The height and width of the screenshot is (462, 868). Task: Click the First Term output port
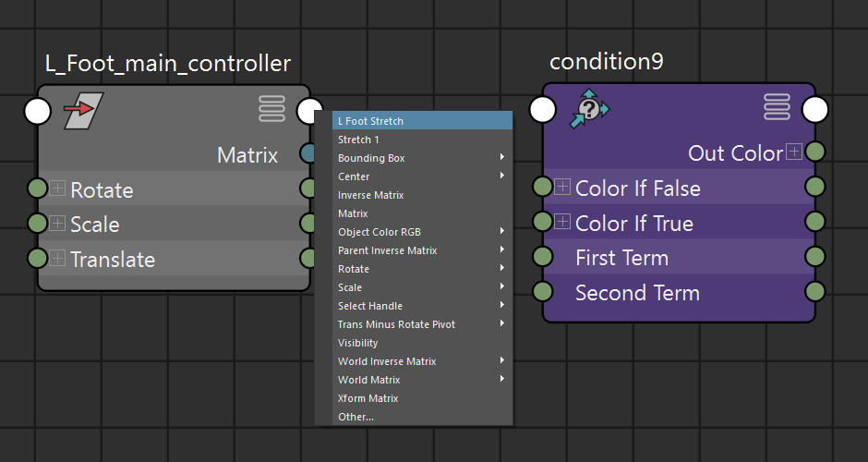[814, 257]
